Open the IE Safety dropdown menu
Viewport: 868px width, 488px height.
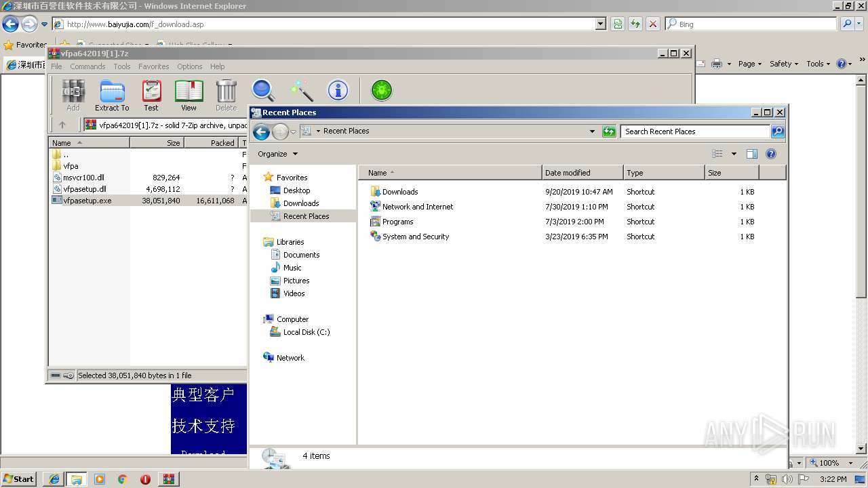(x=785, y=64)
